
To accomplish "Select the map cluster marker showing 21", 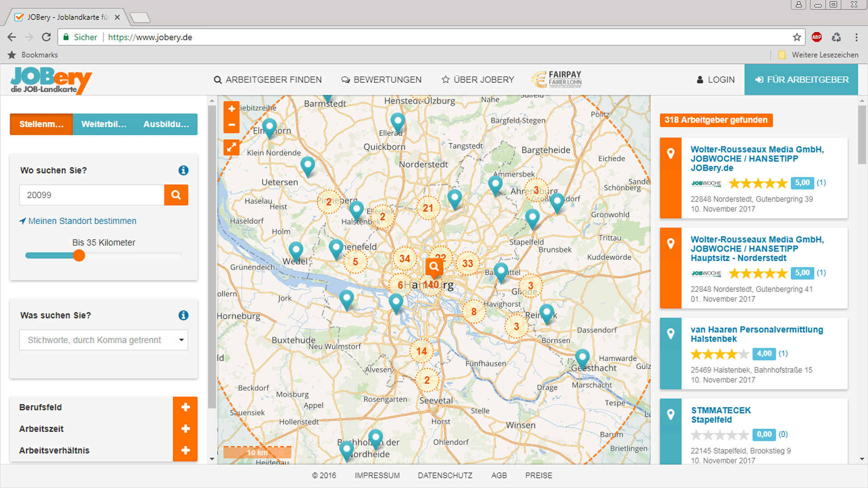I will click(x=428, y=208).
